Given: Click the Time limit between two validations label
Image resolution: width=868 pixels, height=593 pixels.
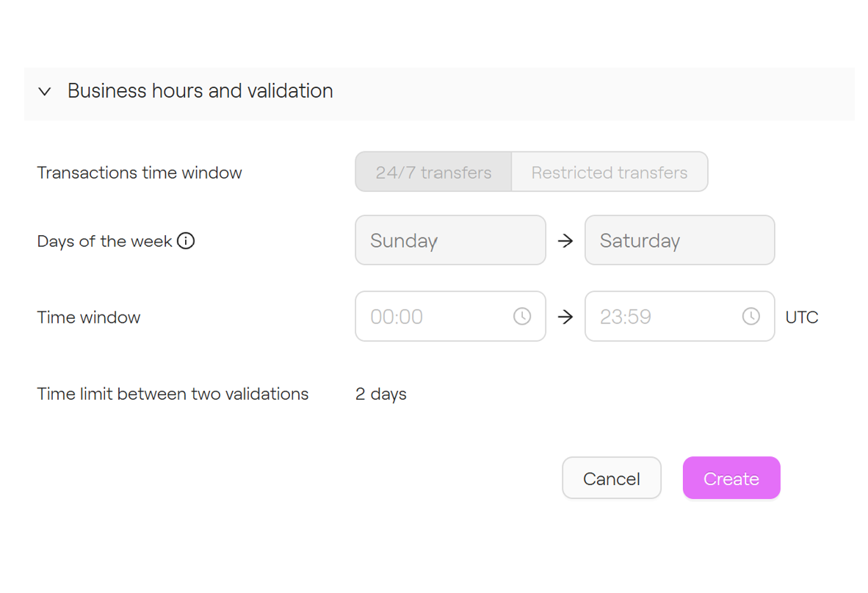Looking at the screenshot, I should (x=173, y=394).
